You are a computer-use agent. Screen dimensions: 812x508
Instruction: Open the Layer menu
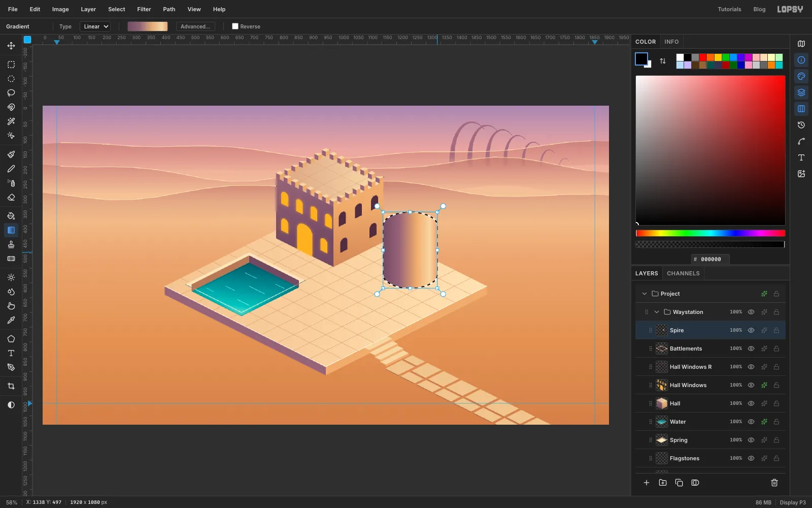click(88, 9)
